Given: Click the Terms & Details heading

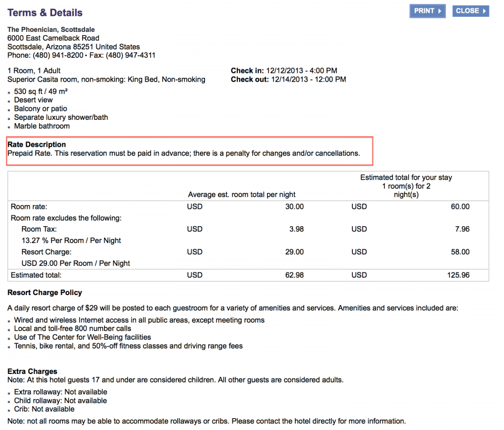Looking at the screenshot, I should pyautogui.click(x=45, y=12).
